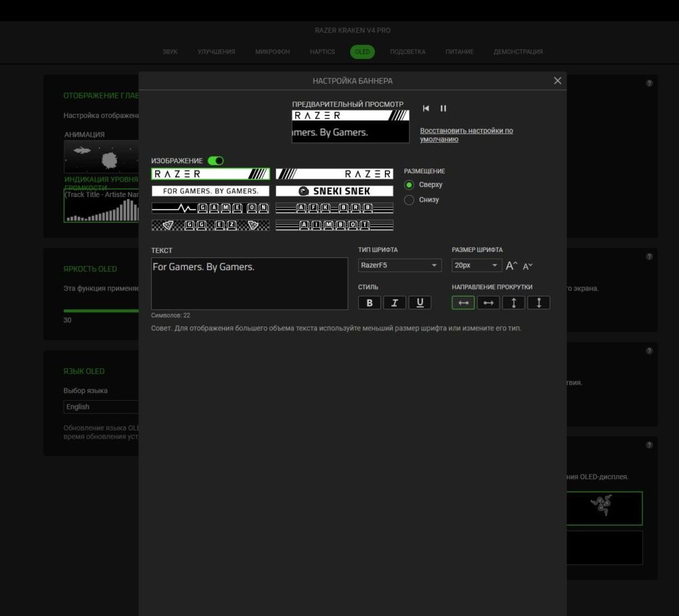Select the OLED tab
Image resolution: width=679 pixels, height=616 pixels.
pos(362,51)
